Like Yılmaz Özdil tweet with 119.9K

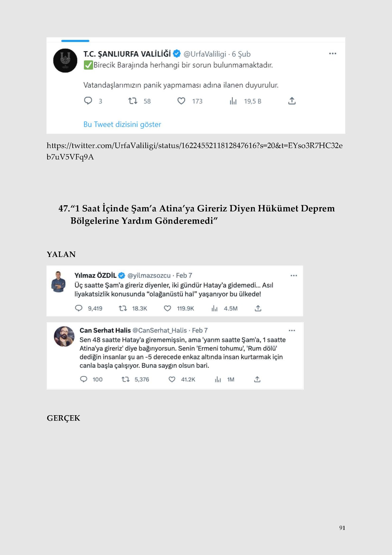click(x=168, y=308)
